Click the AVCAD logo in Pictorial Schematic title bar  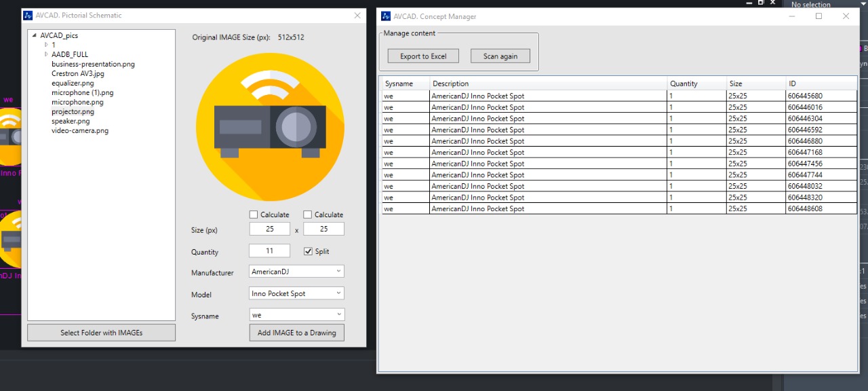28,15
